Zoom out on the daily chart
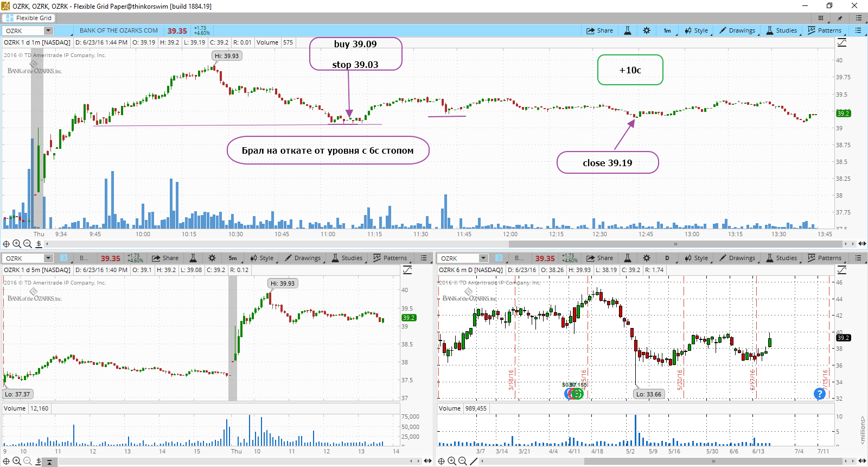Image resolution: width=868 pixels, height=467 pixels. tap(463, 461)
